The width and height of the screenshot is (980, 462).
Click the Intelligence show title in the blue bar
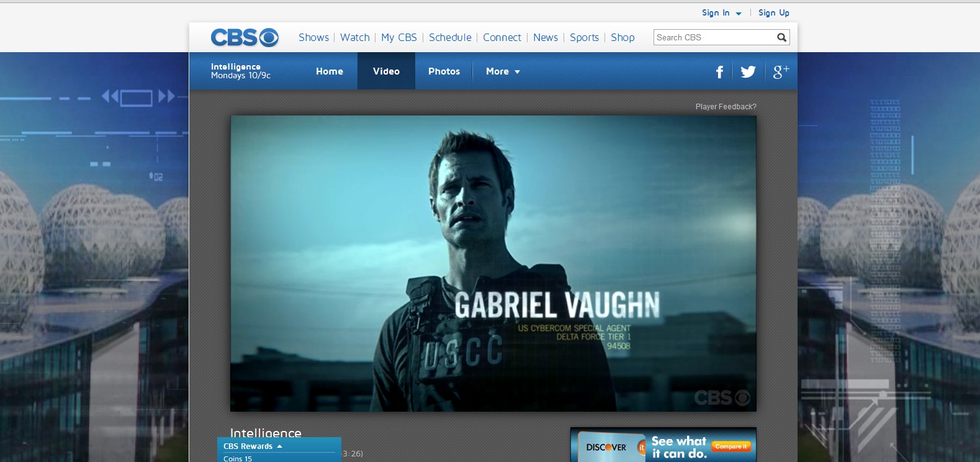(x=236, y=66)
